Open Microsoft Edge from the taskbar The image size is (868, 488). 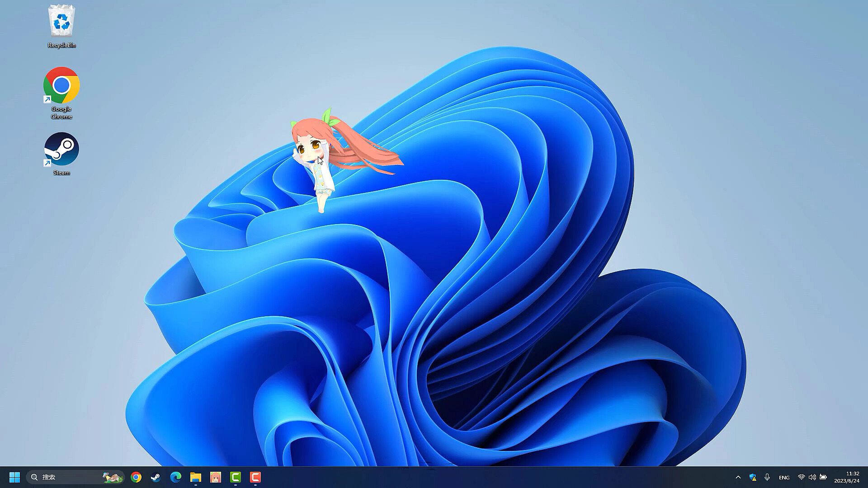(175, 477)
